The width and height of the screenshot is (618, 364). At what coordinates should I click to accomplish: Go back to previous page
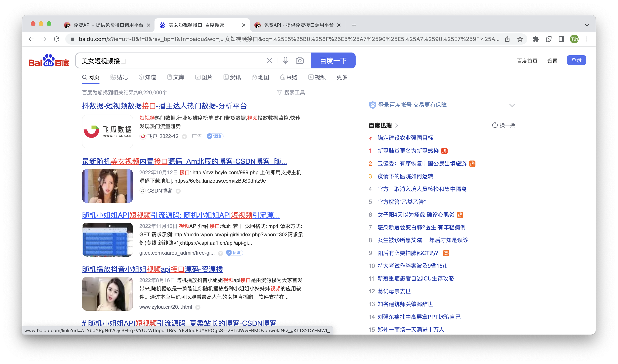31,39
